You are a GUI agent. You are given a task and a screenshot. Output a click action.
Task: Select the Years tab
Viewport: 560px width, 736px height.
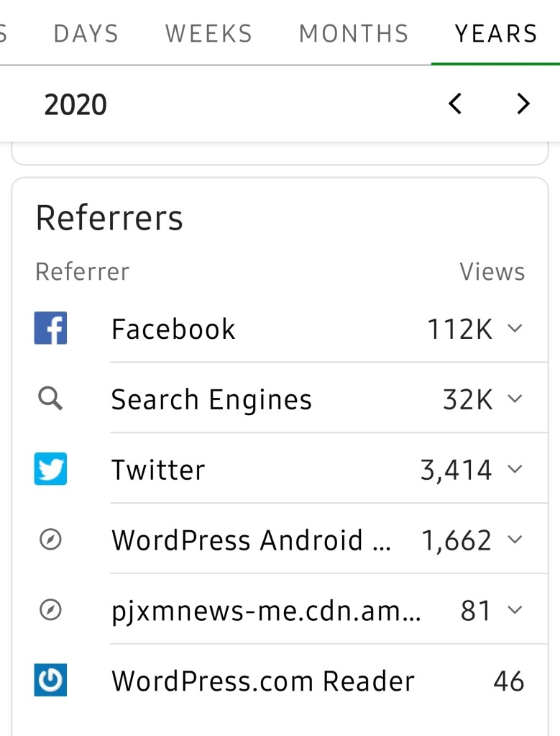pos(496,34)
